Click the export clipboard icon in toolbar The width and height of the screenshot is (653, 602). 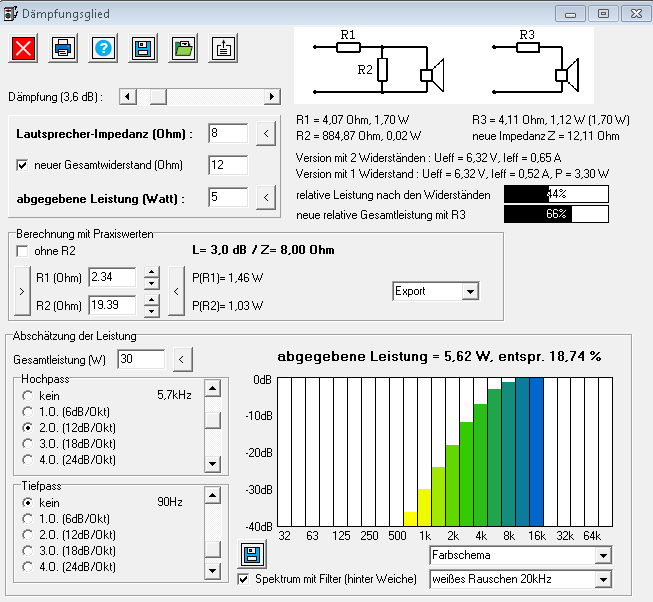pos(223,48)
